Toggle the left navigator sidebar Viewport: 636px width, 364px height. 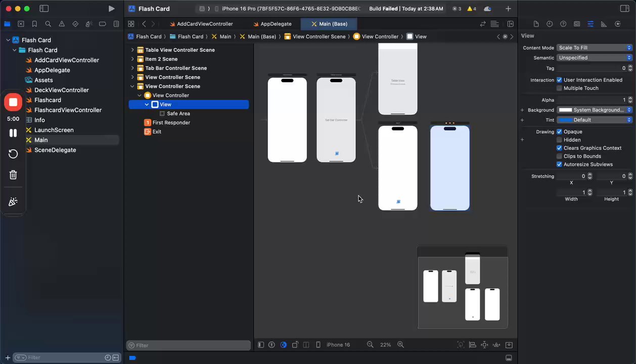[x=44, y=9]
